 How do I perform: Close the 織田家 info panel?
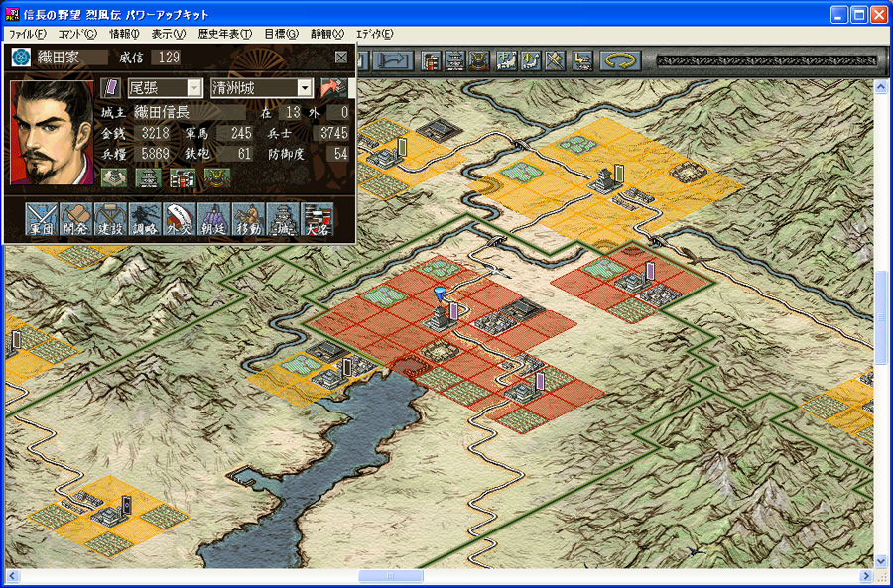341,57
